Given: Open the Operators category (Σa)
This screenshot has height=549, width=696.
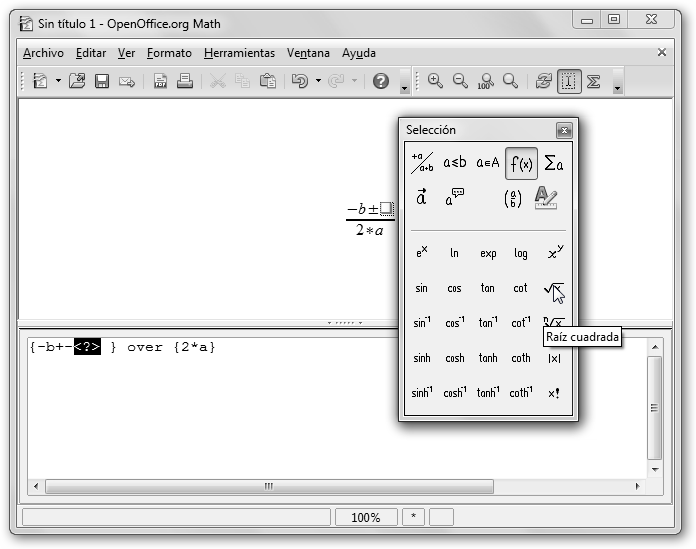Looking at the screenshot, I should coord(553,163).
